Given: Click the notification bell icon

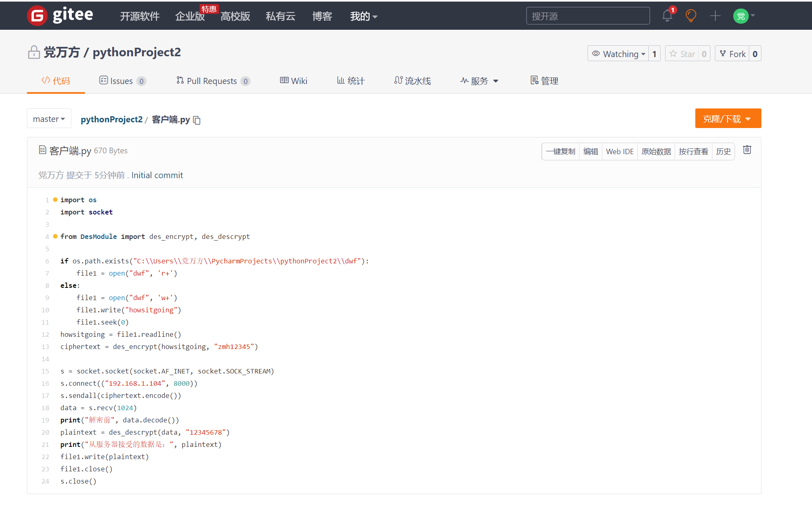Looking at the screenshot, I should 667,16.
